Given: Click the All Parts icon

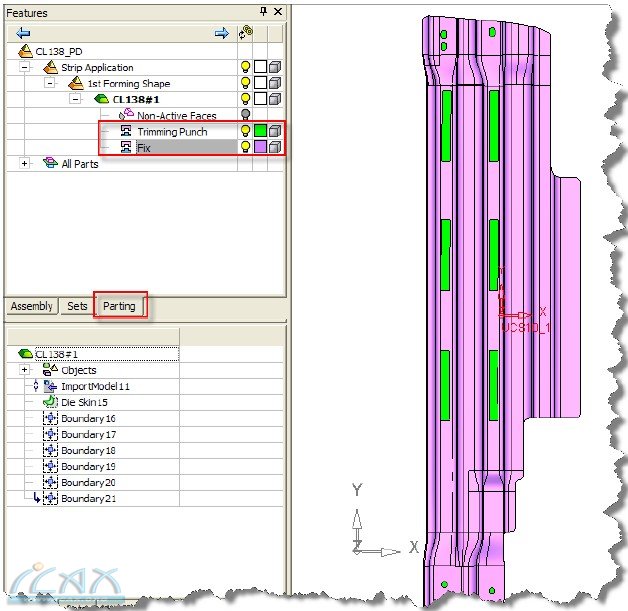Looking at the screenshot, I should coord(50,163).
